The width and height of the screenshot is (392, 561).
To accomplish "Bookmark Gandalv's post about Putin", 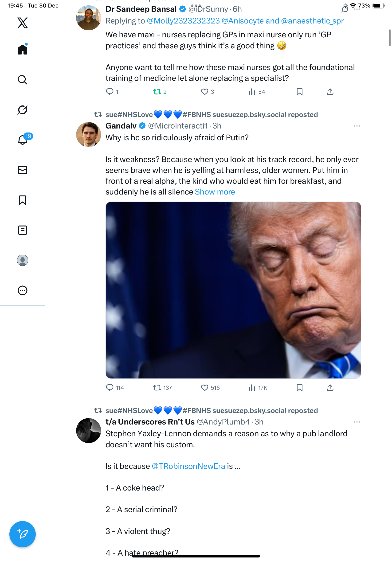I will (x=299, y=388).
